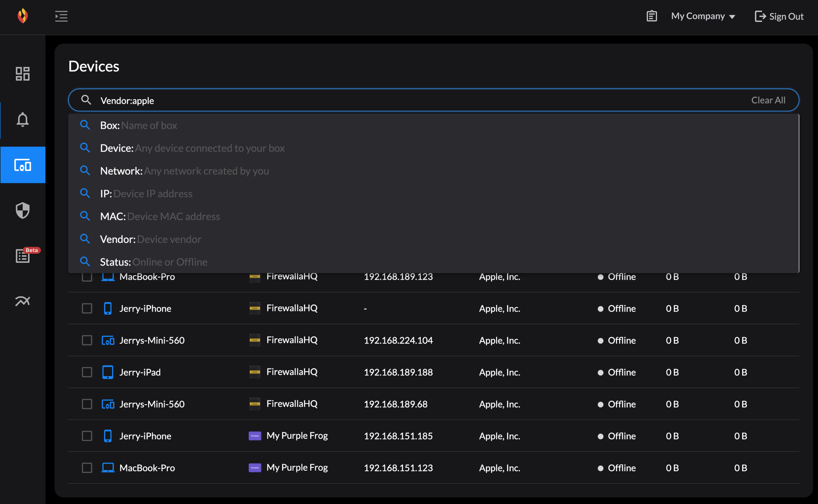This screenshot has height=504, width=818.
Task: Open the clipboard notes icon in header
Action: pos(652,16)
